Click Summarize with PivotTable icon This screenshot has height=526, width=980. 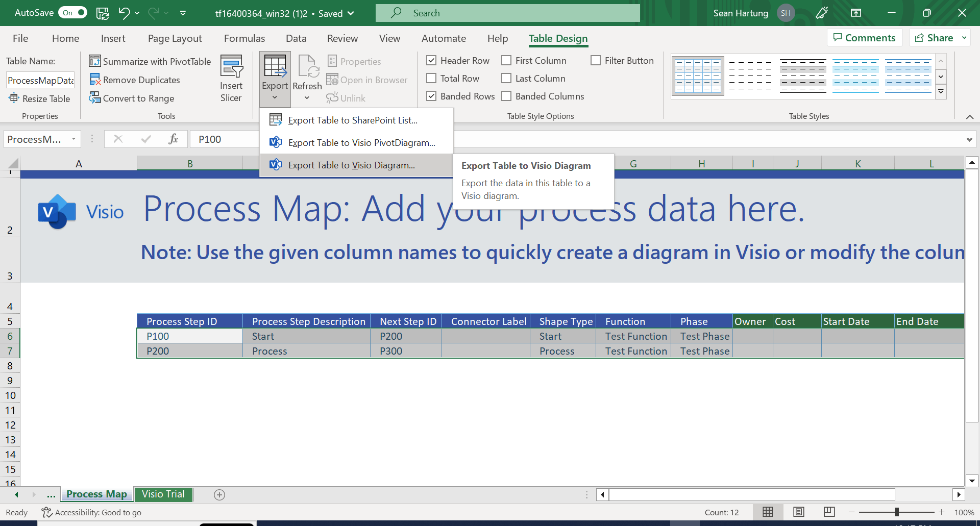coord(95,61)
